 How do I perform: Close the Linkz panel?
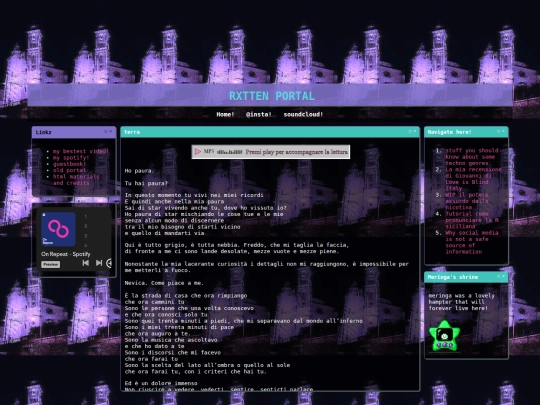pyautogui.click(x=111, y=132)
